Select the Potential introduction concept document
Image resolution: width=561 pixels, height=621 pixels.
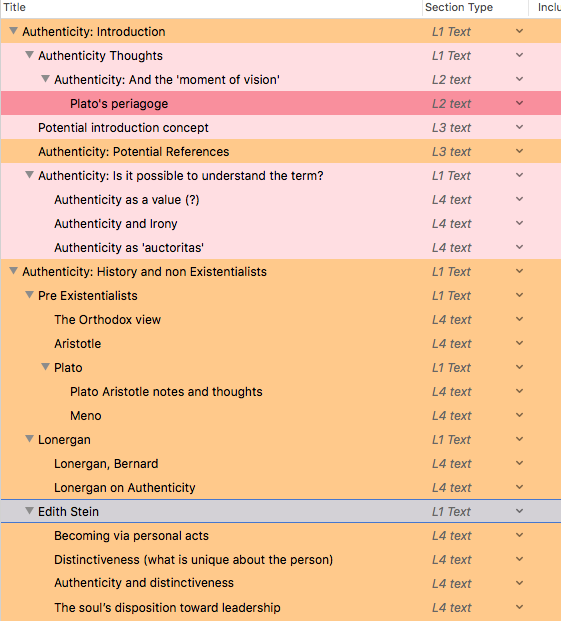coord(123,128)
